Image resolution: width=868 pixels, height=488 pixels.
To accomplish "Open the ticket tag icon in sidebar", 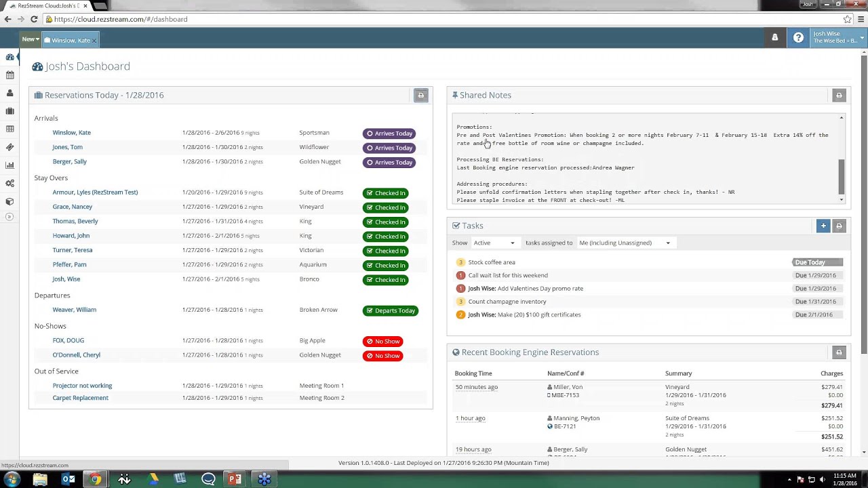I will point(9,147).
